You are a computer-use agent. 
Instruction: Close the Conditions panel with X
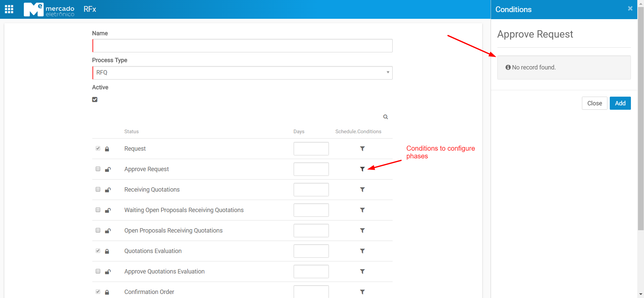pyautogui.click(x=630, y=9)
